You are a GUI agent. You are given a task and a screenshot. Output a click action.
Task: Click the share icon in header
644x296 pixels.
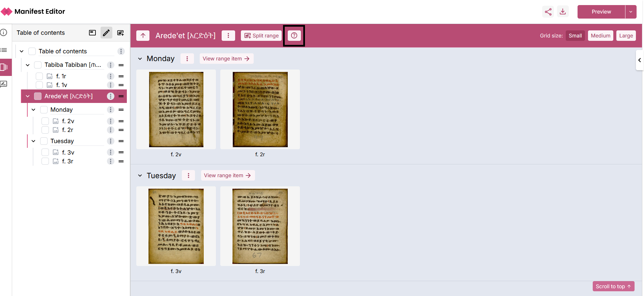[x=548, y=12]
